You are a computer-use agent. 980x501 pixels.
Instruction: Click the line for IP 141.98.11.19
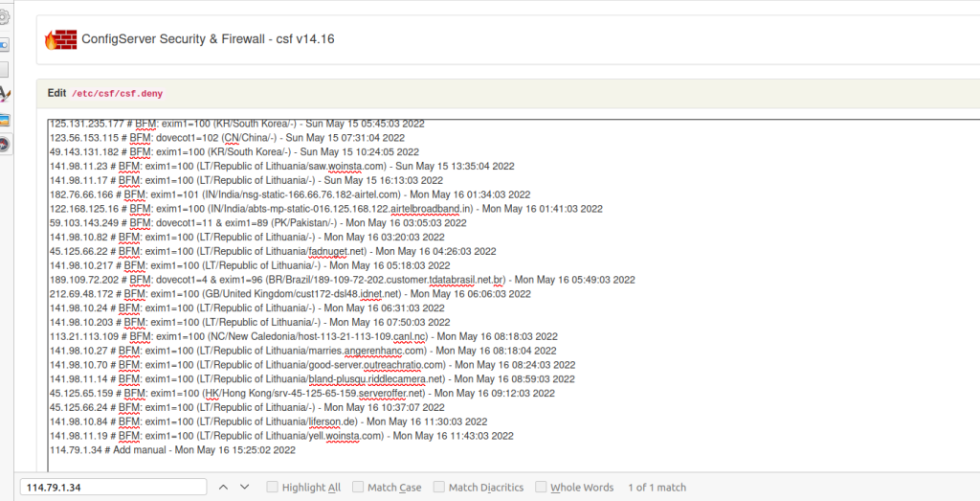pos(281,436)
